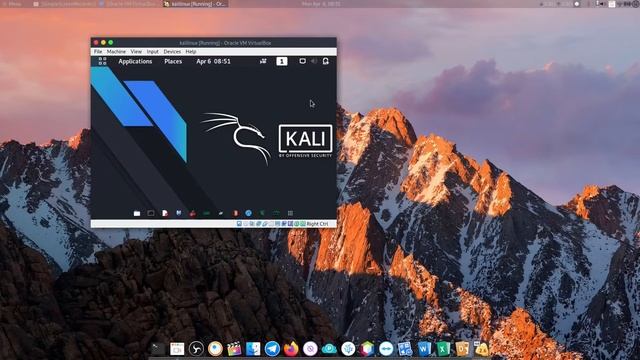Click Right Ctrl host key indicator
Viewport: 640px width, 360px height.
(x=317, y=224)
